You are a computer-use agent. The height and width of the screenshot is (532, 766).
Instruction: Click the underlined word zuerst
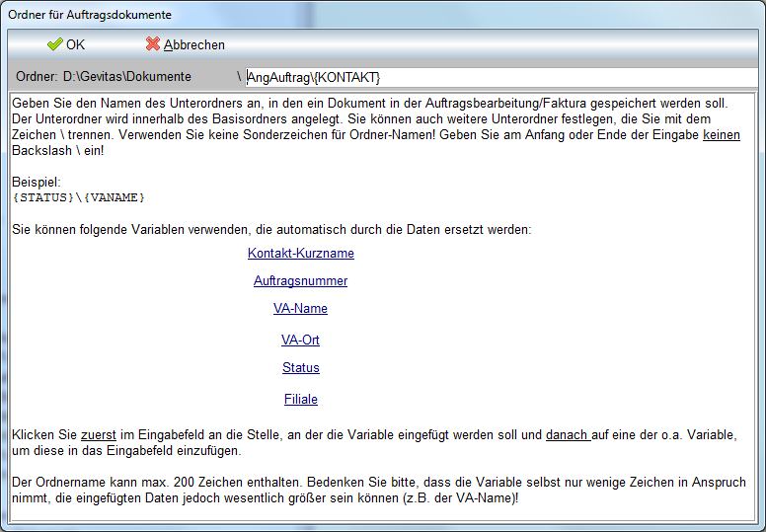(99, 435)
